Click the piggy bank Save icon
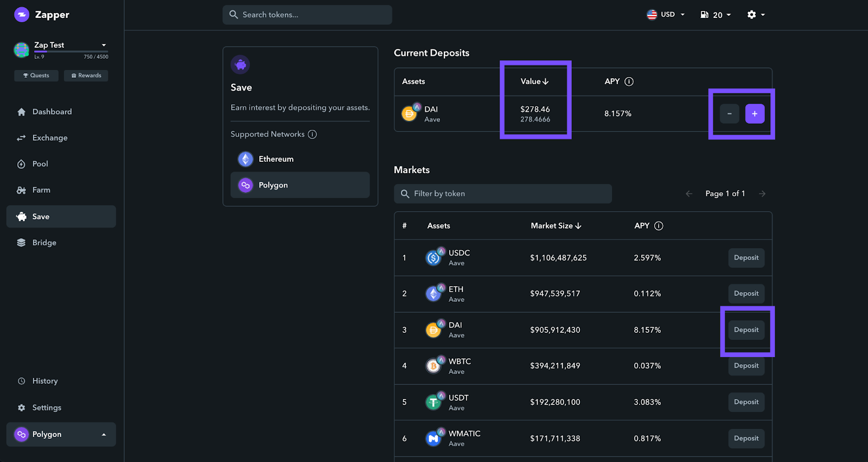Viewport: 868px width, 462px height. [240, 65]
